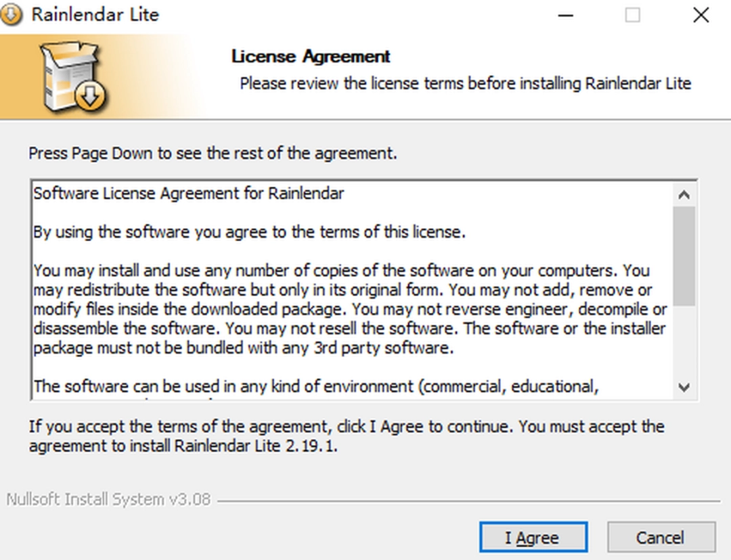Click the "License Agreement" heading
This screenshot has width=731, height=560.
click(x=311, y=57)
